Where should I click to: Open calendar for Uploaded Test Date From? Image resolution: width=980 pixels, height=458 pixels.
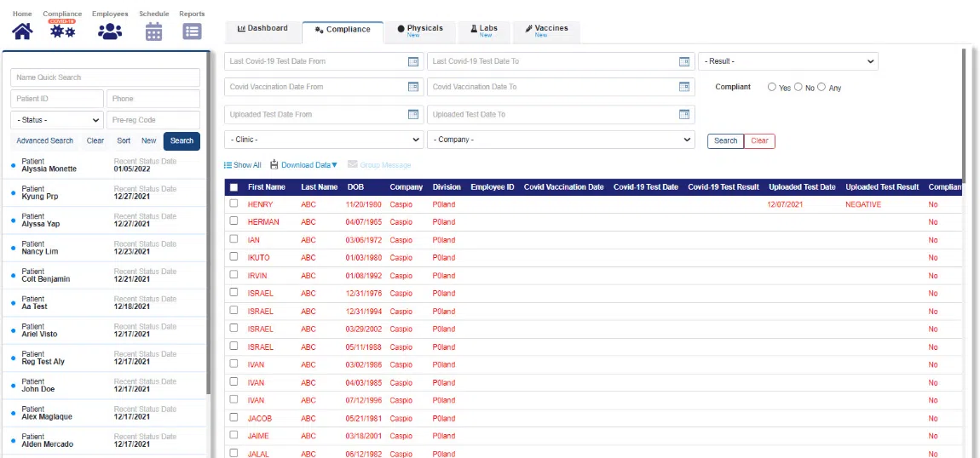pyautogui.click(x=413, y=114)
